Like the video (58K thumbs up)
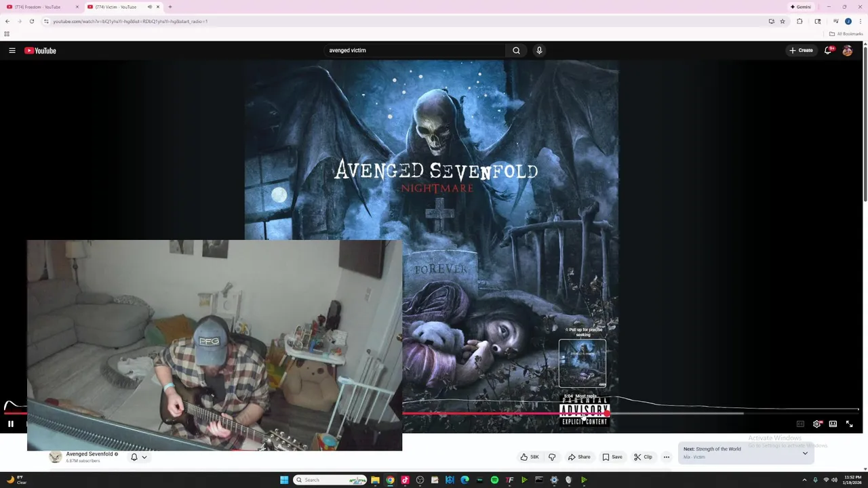The height and width of the screenshot is (488, 868). click(530, 457)
